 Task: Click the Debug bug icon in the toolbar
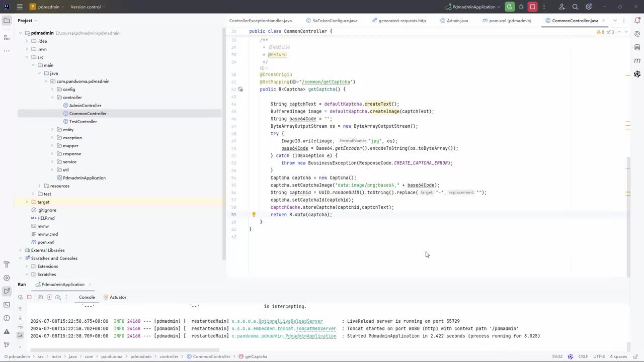click(521, 7)
